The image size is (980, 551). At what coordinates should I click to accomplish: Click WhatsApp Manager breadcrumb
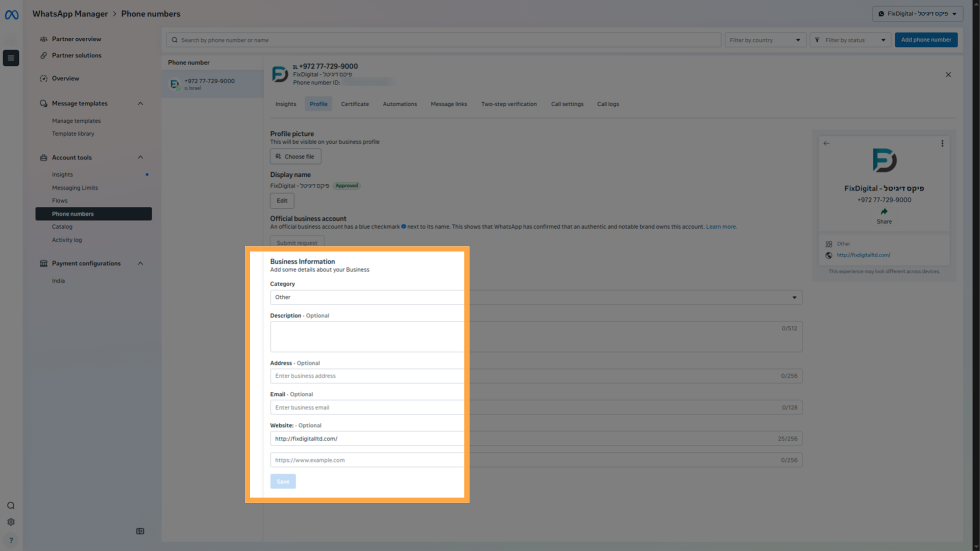coord(70,14)
